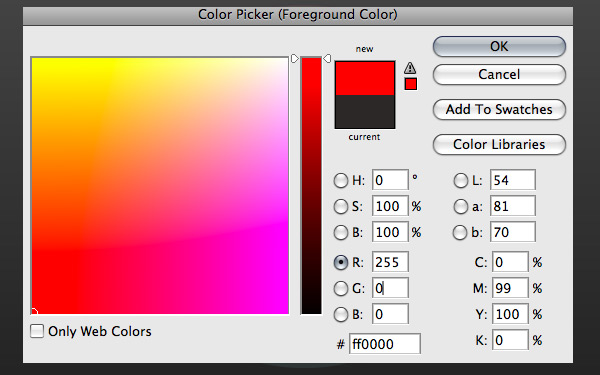
Task: Click the in-gamut red swatch below the warning
Action: (411, 84)
